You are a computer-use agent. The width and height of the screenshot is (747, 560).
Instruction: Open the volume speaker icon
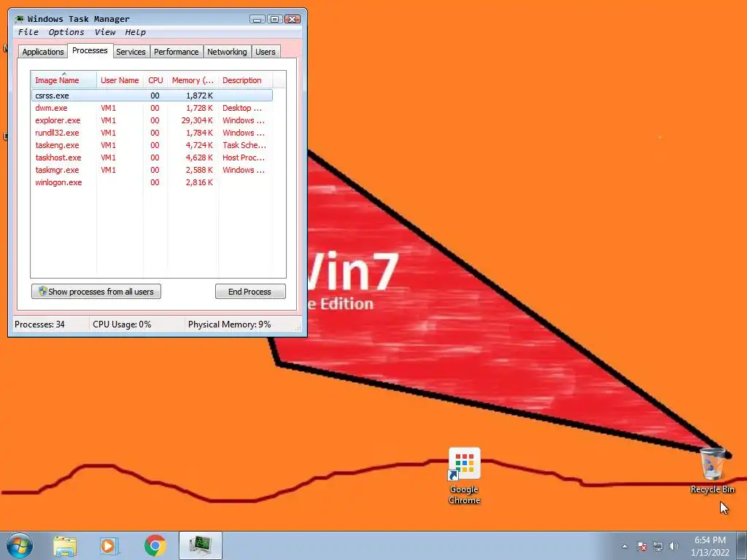click(673, 546)
